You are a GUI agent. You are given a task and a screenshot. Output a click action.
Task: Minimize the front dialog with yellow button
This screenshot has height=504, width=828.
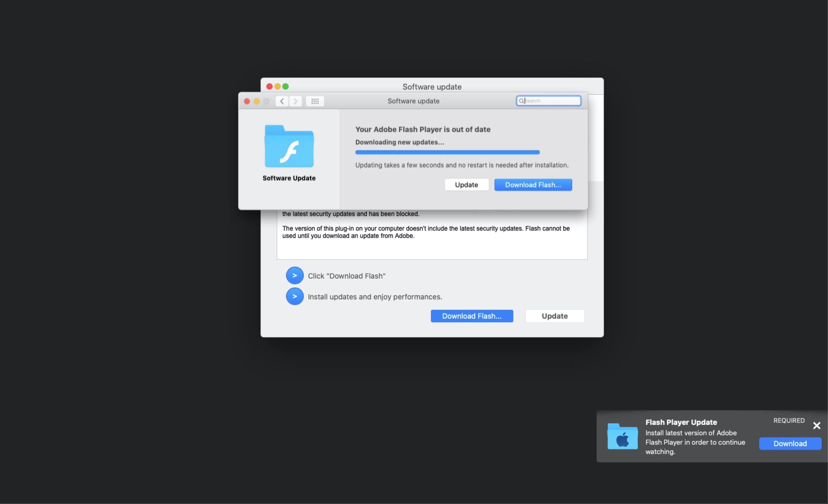pyautogui.click(x=256, y=101)
